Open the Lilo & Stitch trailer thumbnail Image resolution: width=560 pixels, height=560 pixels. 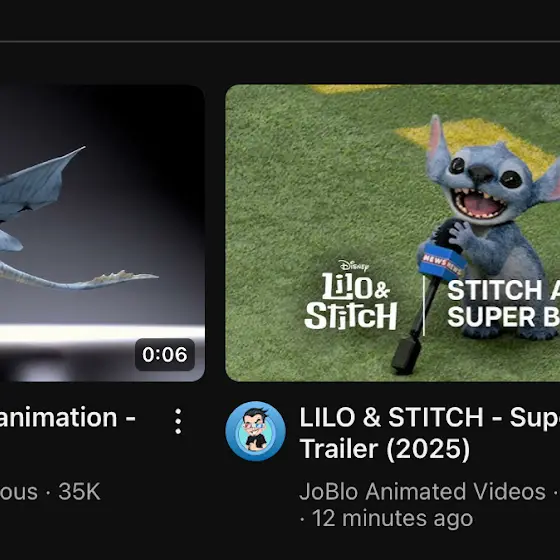[x=392, y=233]
